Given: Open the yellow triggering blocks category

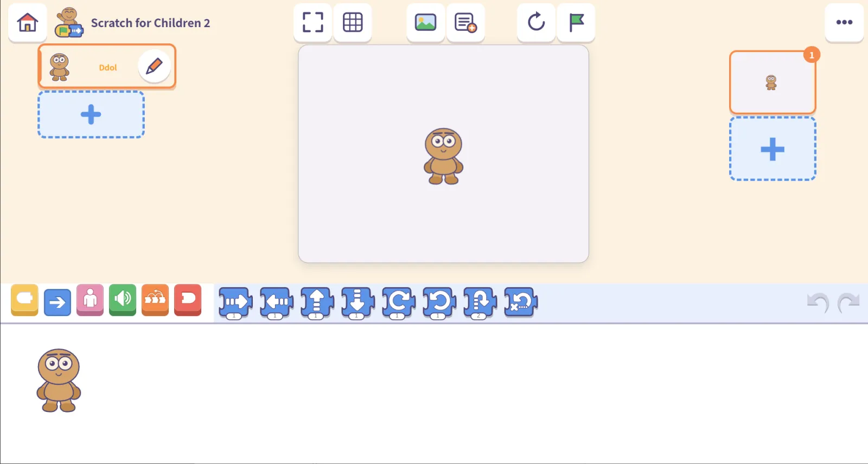Looking at the screenshot, I should click(x=24, y=300).
